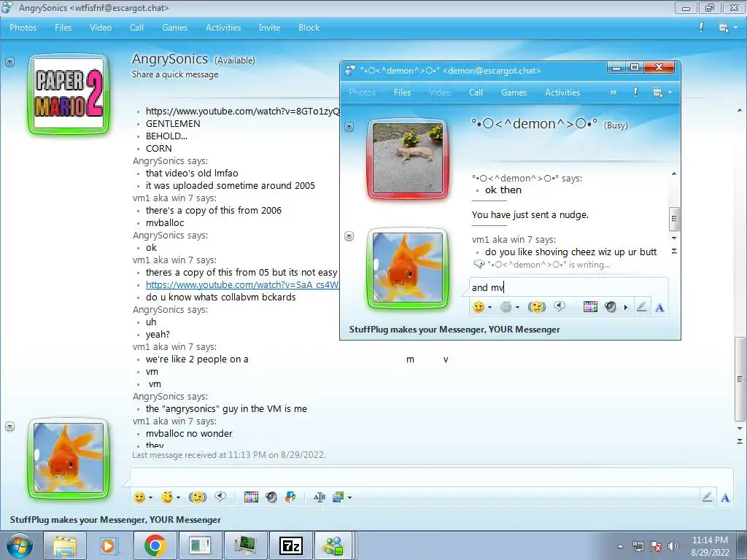Open emoticon picker in AngrySonics window
Screen dimensions: 747x560
coord(139,497)
